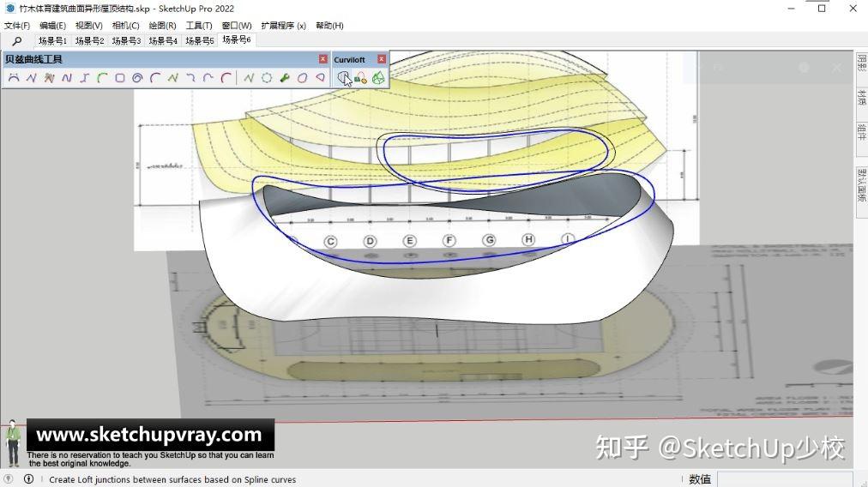Viewport: 868px width, 487px height.
Task: Click the geolocation icon in status bar
Action: (x=9, y=478)
